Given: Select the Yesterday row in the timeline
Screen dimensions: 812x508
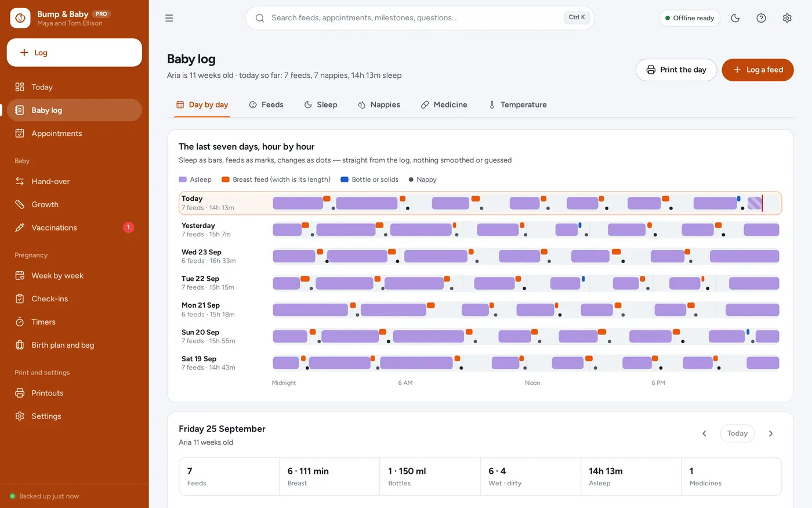Looking at the screenshot, I should 480,230.
